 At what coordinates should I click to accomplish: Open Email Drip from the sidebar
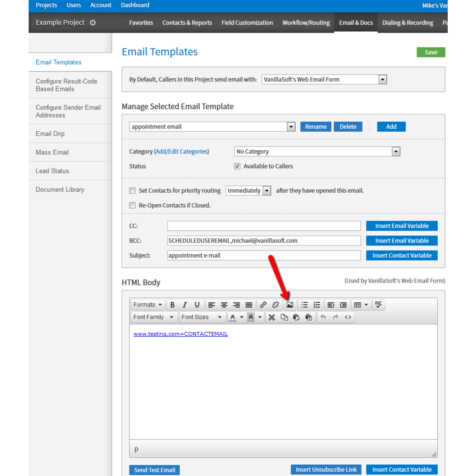click(x=50, y=134)
